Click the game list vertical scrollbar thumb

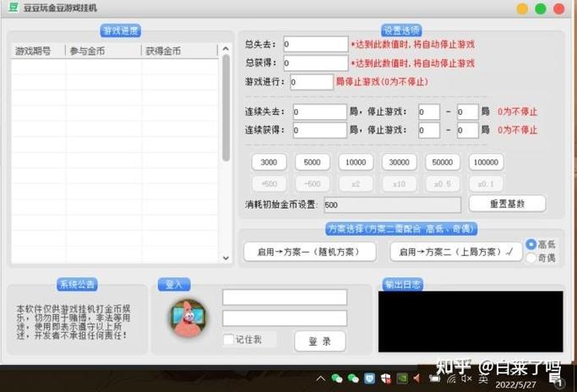[x=226, y=107]
